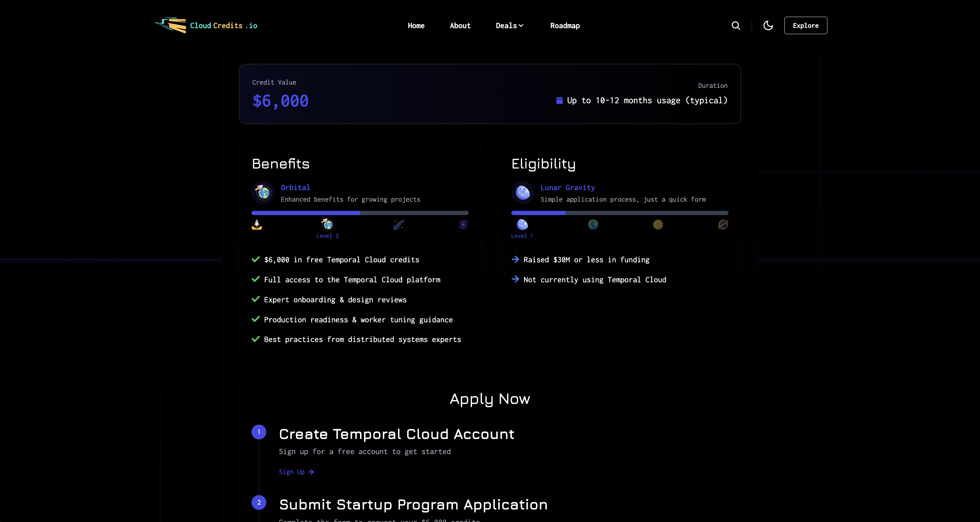Image resolution: width=980 pixels, height=522 pixels.
Task: Click the search magnifier icon
Action: point(736,26)
